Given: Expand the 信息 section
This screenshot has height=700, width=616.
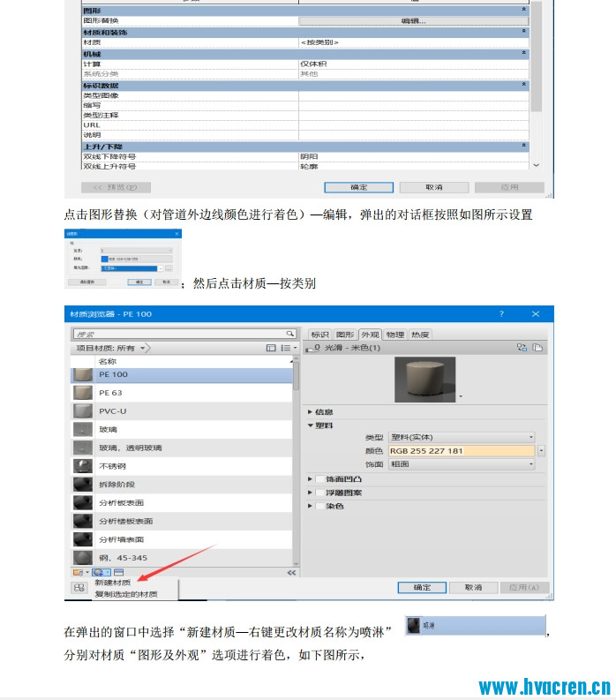Looking at the screenshot, I should point(310,411).
